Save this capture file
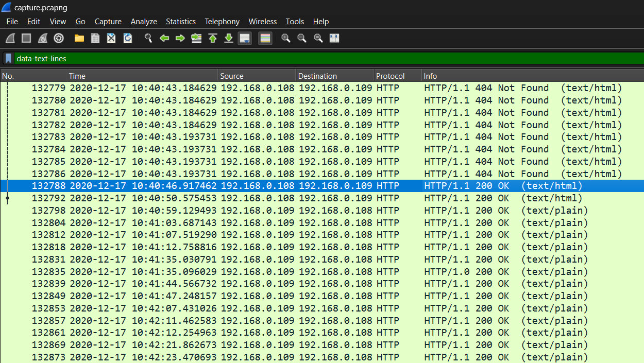The width and height of the screenshot is (644, 363). click(x=95, y=38)
